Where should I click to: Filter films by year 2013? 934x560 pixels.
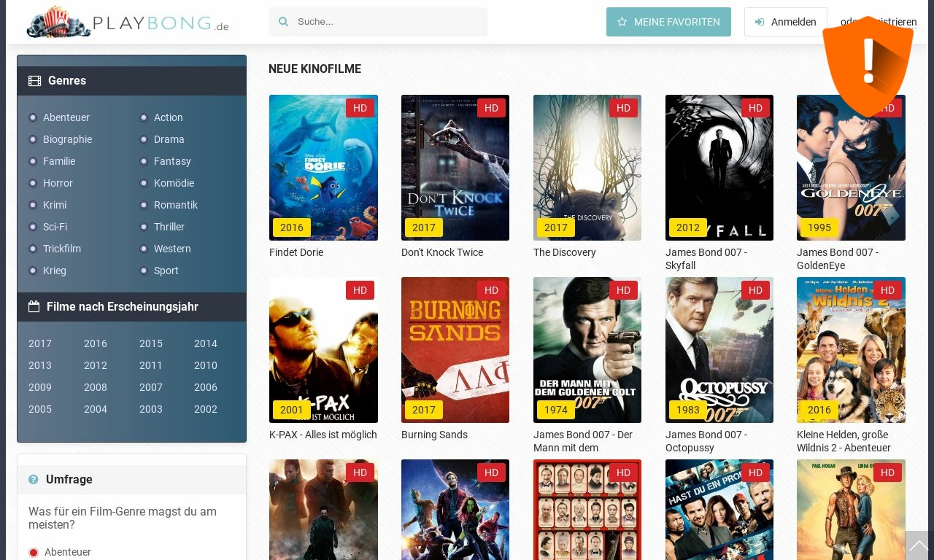coord(40,365)
